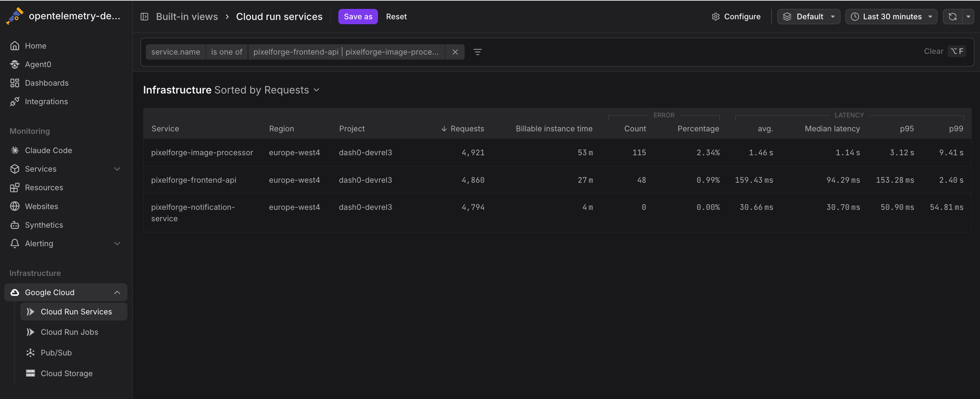Open pixelforge-image-processor row
Image resolution: width=980 pixels, height=399 pixels.
tap(557, 152)
